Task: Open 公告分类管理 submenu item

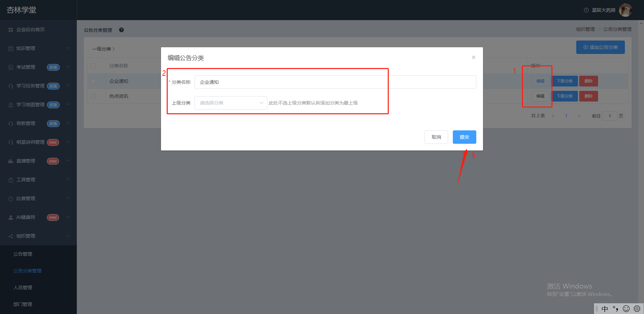Action: click(x=28, y=271)
